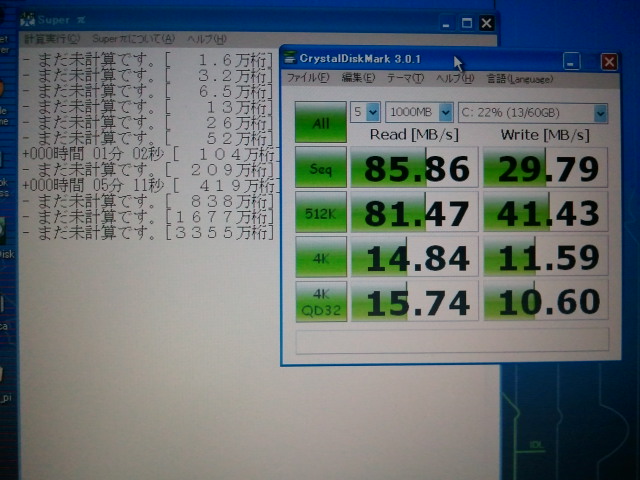
Task: Click the 4K read value 14.84
Action: coord(414,257)
